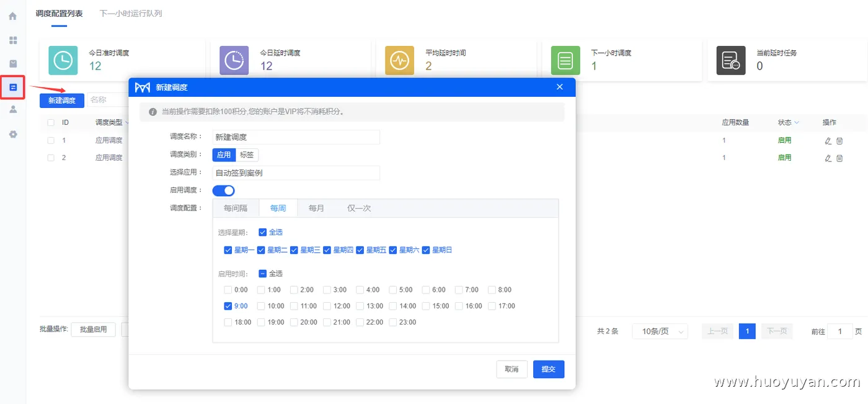
Task: Uncheck 全选 for 选择星期
Action: point(263,232)
